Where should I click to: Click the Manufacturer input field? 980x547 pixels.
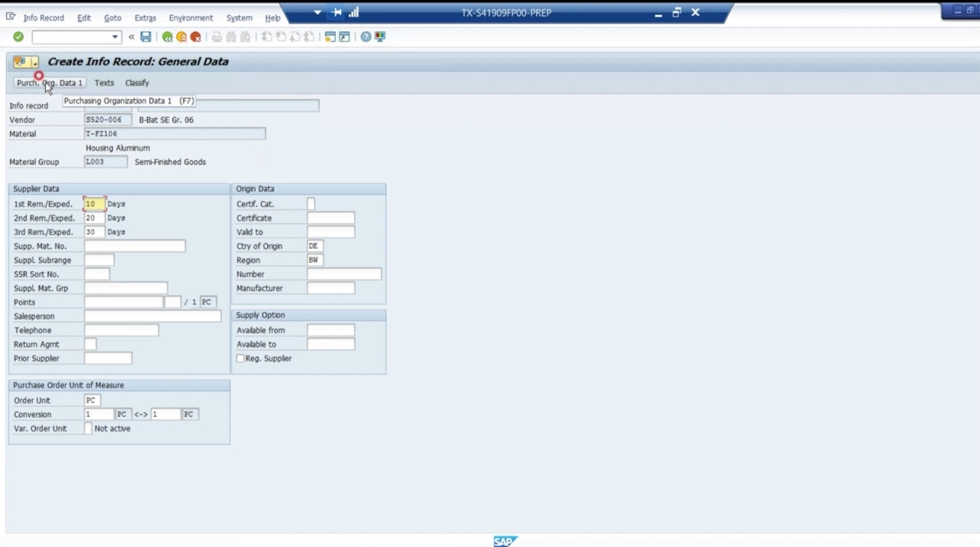pos(331,288)
